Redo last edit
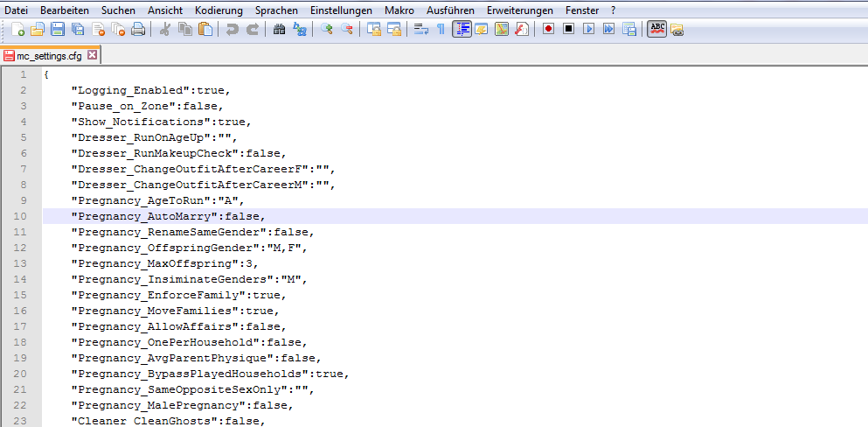Image resolution: width=868 pixels, height=427 pixels. tap(253, 30)
